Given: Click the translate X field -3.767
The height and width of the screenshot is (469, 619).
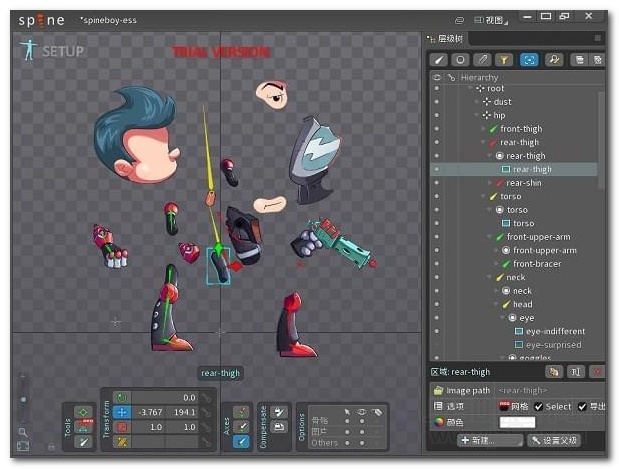Looking at the screenshot, I should point(148,412).
